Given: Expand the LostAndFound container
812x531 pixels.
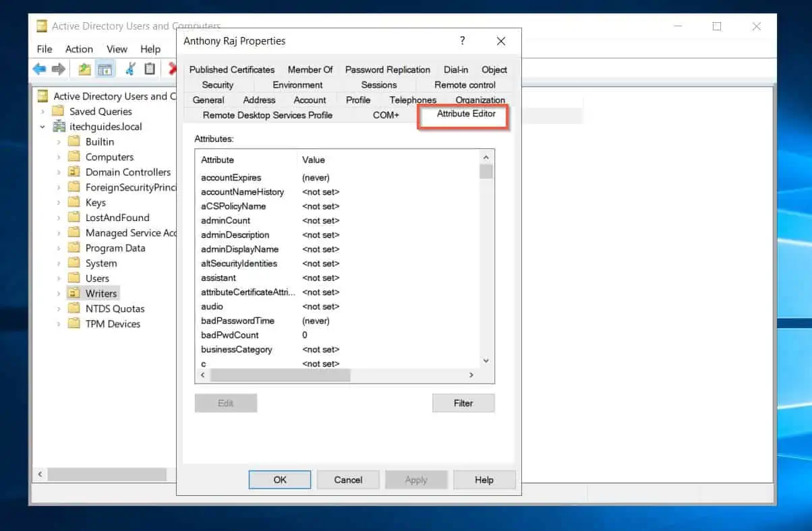Looking at the screenshot, I should [59, 218].
